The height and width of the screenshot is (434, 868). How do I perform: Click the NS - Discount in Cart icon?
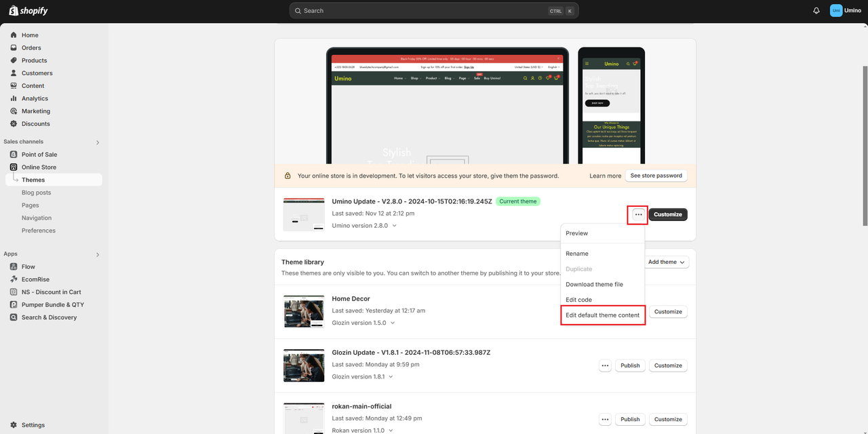pos(14,292)
